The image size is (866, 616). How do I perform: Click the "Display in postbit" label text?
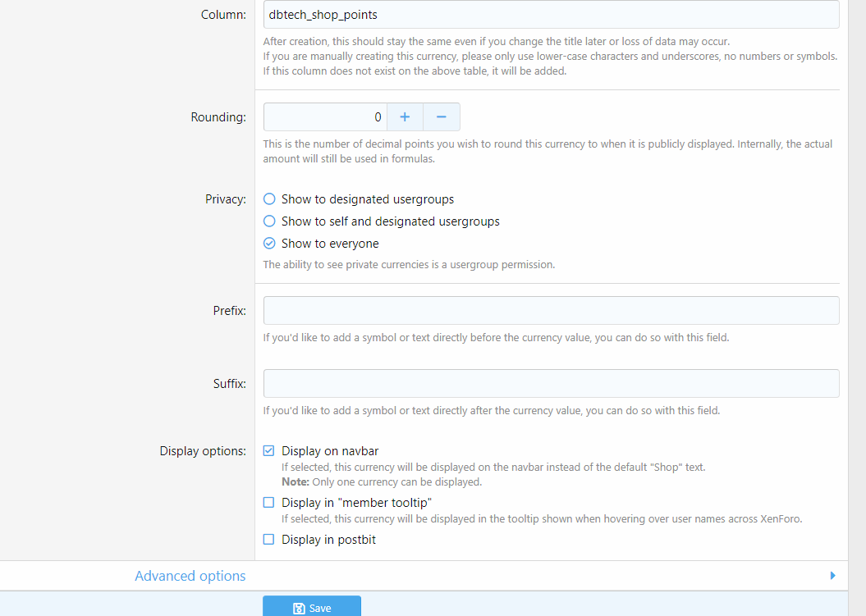[328, 540]
